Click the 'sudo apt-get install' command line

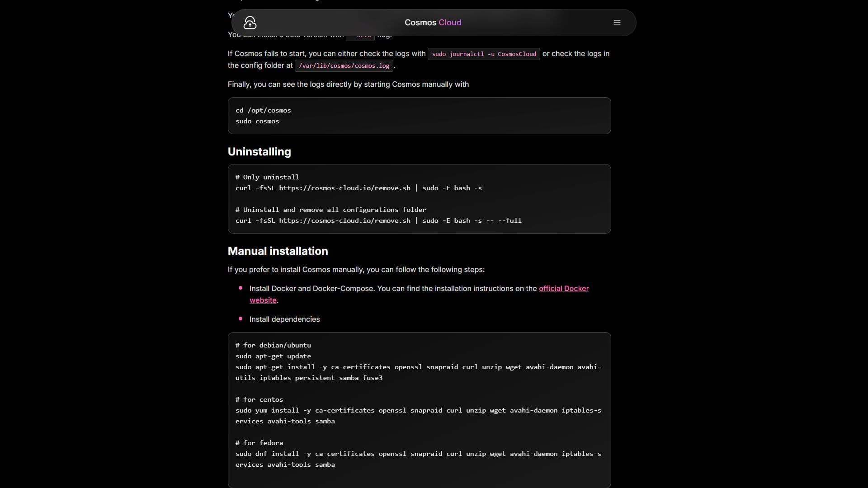(x=418, y=372)
